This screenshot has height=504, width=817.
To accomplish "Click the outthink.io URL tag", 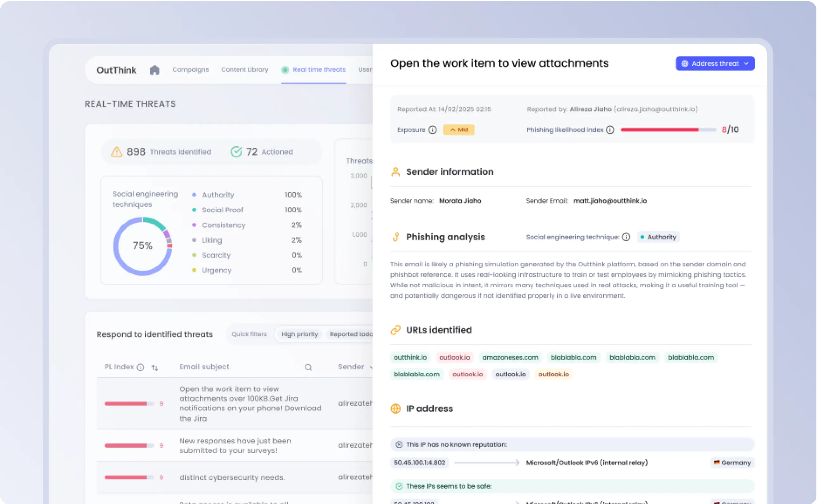I will tap(410, 357).
